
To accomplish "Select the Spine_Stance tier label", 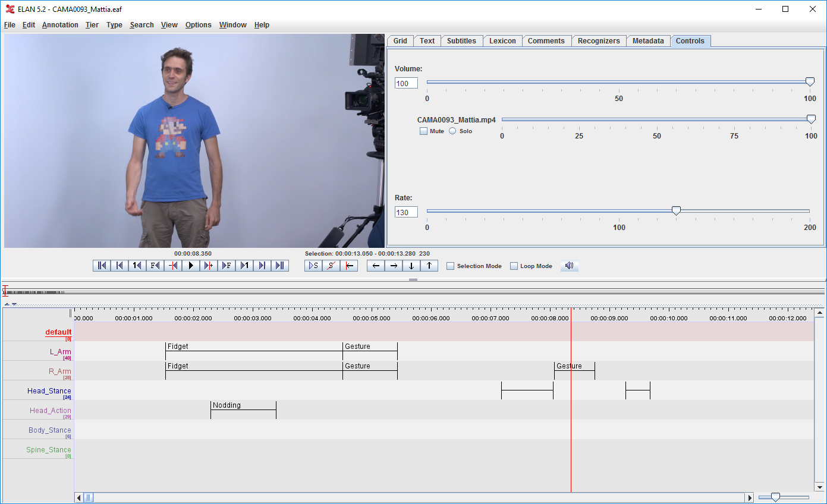I will (49, 450).
